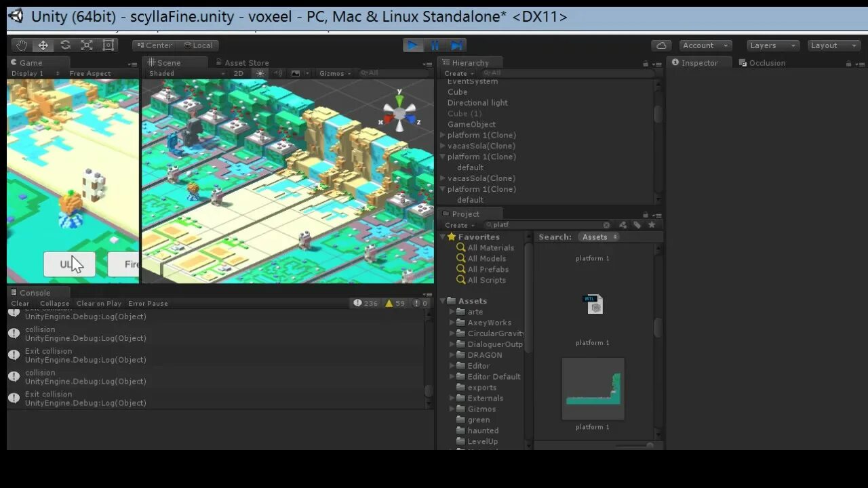Viewport: 868px width, 488px height.
Task: Toggle scene effects image icon
Action: tap(296, 73)
